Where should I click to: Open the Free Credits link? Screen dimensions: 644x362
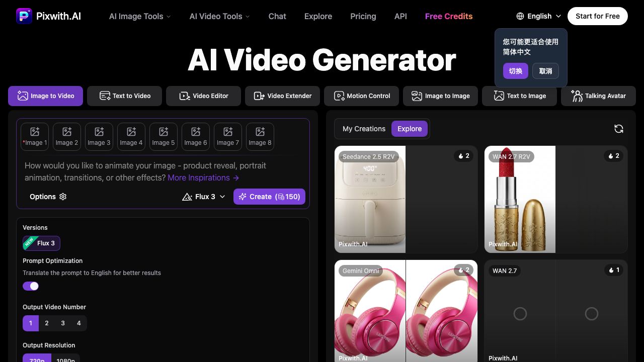coord(449,16)
